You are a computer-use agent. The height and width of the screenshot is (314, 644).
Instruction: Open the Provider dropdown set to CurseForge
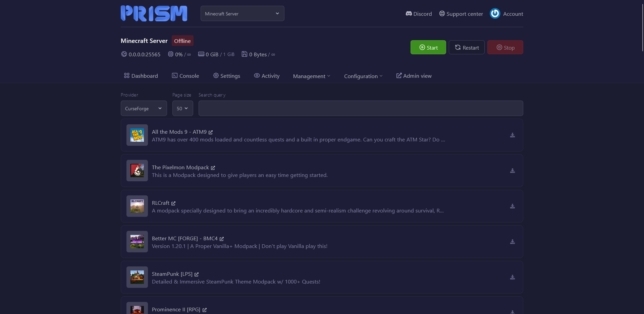point(144,108)
